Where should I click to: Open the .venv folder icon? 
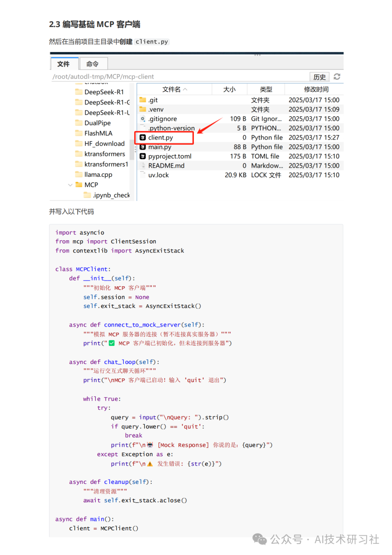pos(143,109)
